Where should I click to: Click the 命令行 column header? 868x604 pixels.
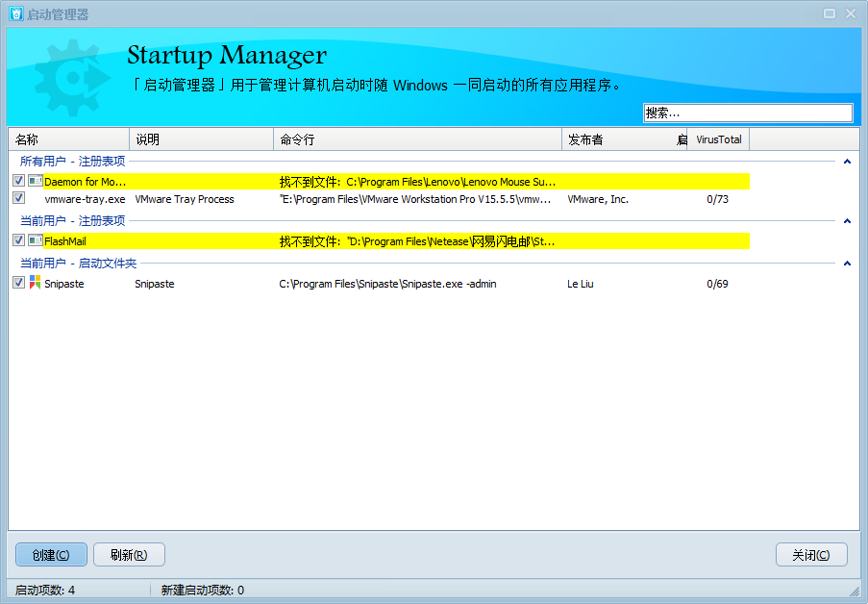(416, 139)
